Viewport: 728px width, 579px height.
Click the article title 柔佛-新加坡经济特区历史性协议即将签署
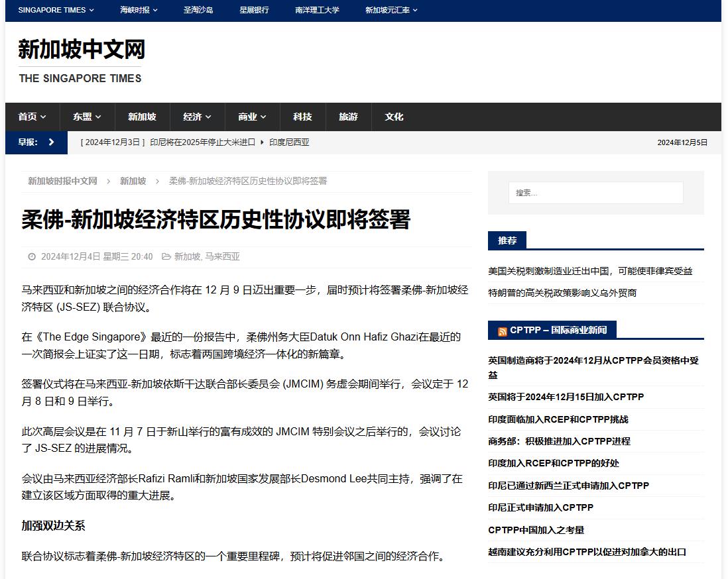(x=216, y=219)
